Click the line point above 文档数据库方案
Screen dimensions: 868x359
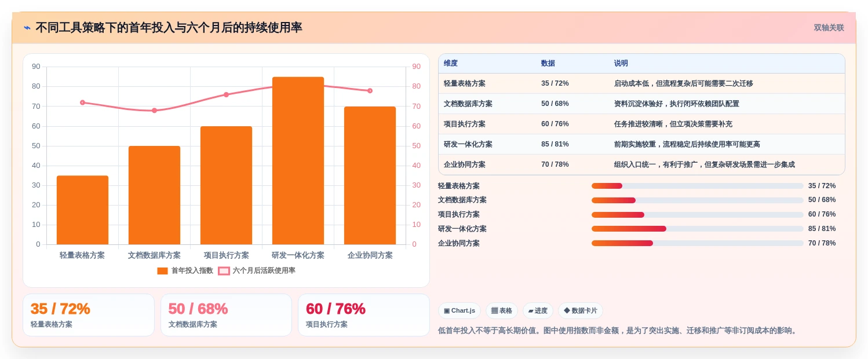pyautogui.click(x=154, y=110)
